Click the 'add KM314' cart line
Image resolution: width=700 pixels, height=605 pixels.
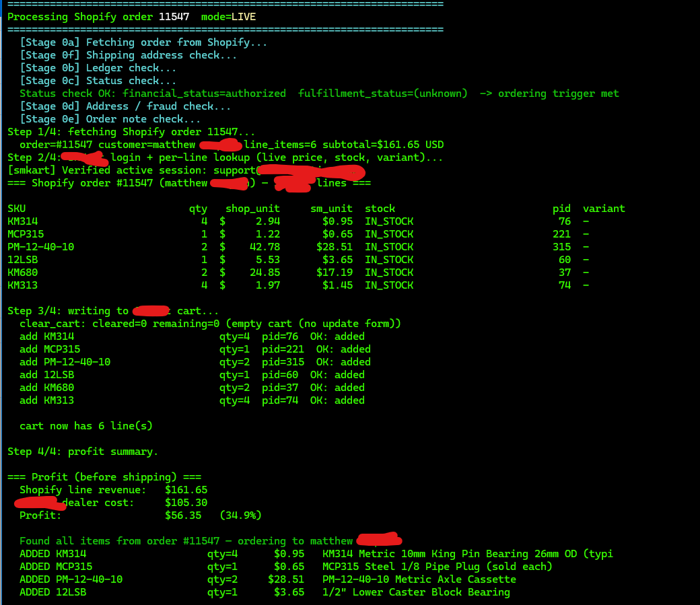(192, 336)
